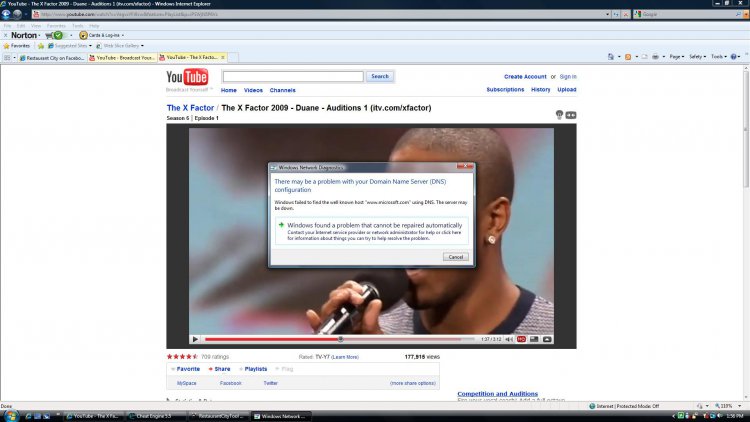Image resolution: width=750 pixels, height=422 pixels.
Task: Click the Windows Start orb
Action: (11, 416)
